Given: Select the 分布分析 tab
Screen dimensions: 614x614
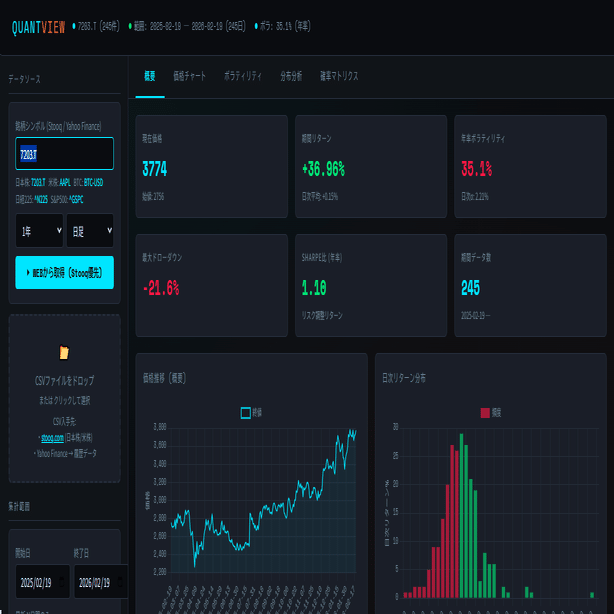Looking at the screenshot, I should pyautogui.click(x=291, y=76).
